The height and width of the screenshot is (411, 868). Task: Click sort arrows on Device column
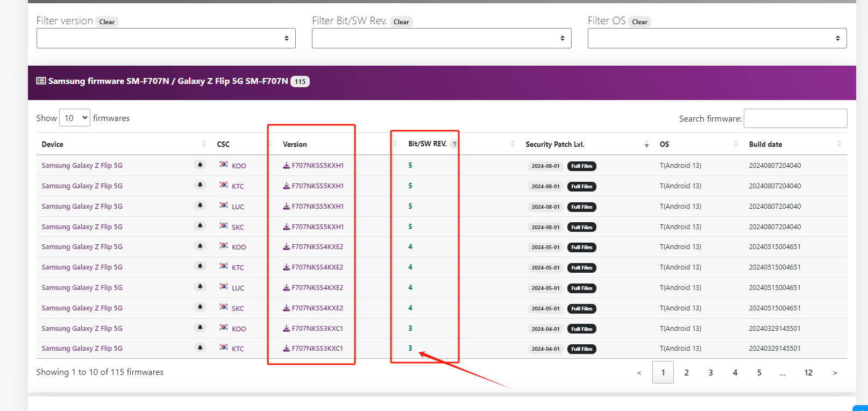pyautogui.click(x=204, y=144)
